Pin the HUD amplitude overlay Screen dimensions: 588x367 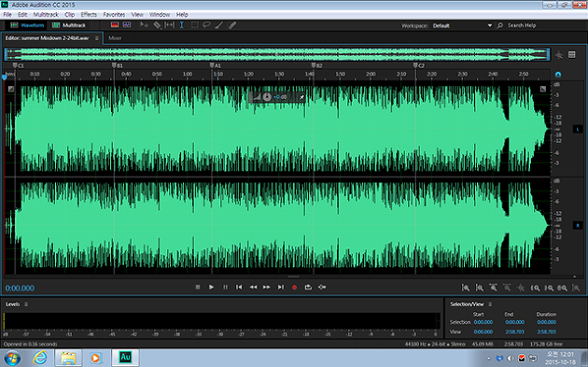coord(301,97)
